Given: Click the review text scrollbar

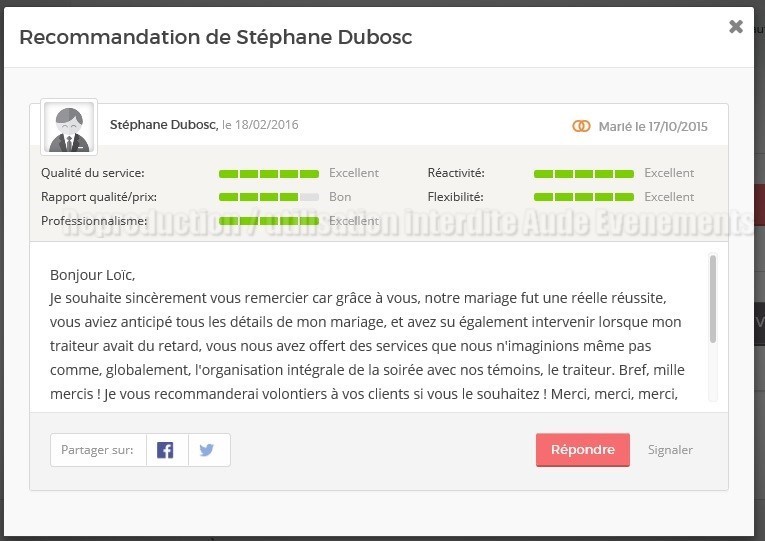Looking at the screenshot, I should click(x=713, y=299).
